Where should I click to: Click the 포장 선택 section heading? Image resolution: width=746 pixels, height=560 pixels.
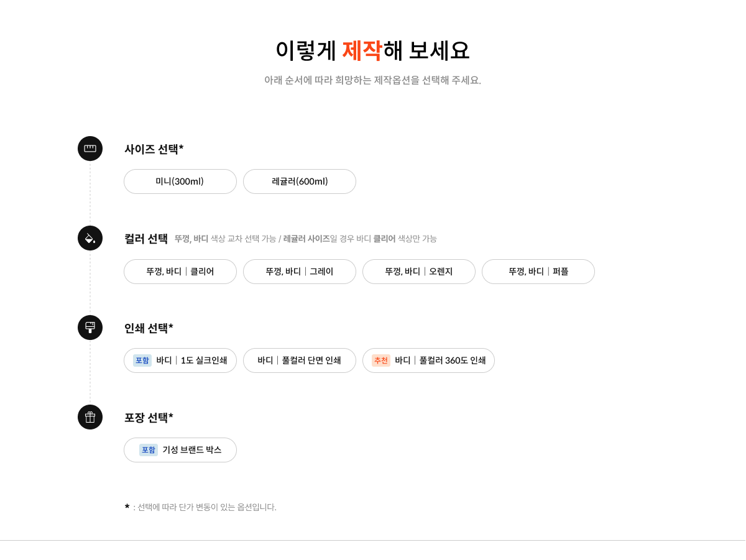coord(149,418)
